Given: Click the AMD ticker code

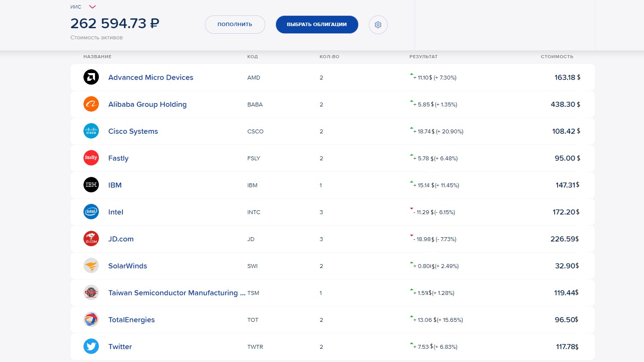Looking at the screenshot, I should click(x=254, y=78).
